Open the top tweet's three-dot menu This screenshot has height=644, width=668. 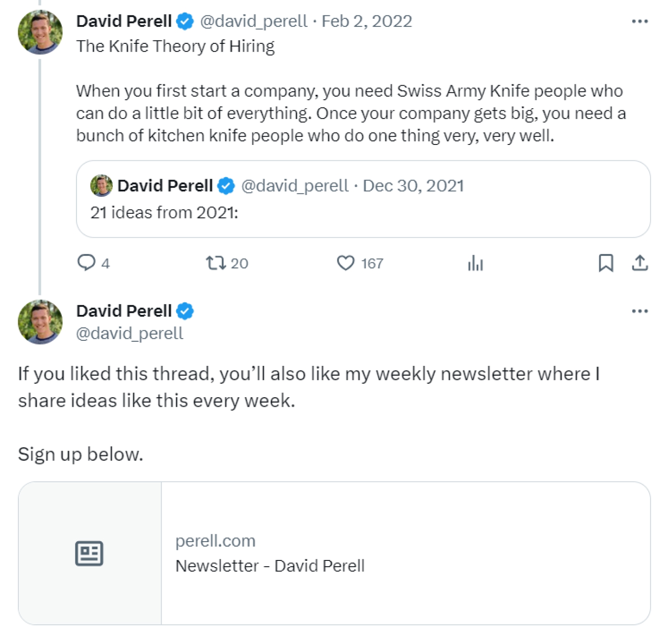639,21
